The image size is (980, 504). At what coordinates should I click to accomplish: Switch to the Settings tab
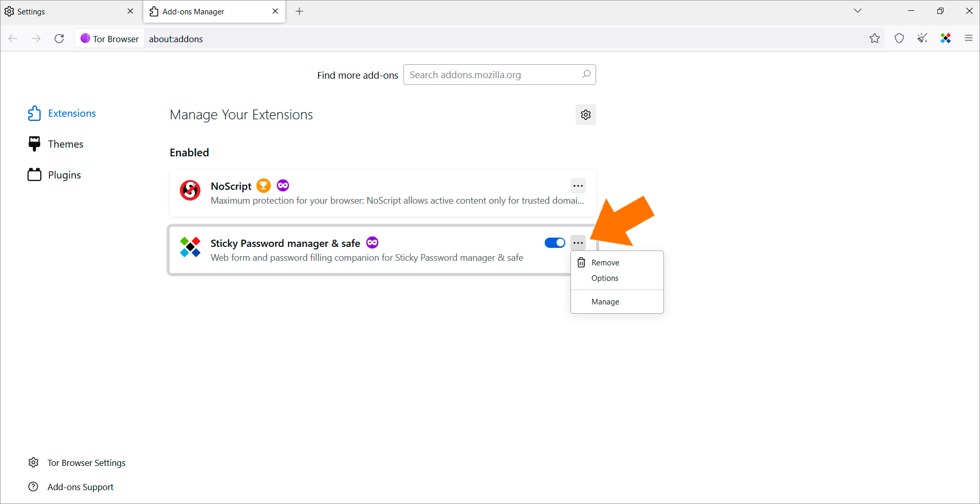click(x=70, y=11)
